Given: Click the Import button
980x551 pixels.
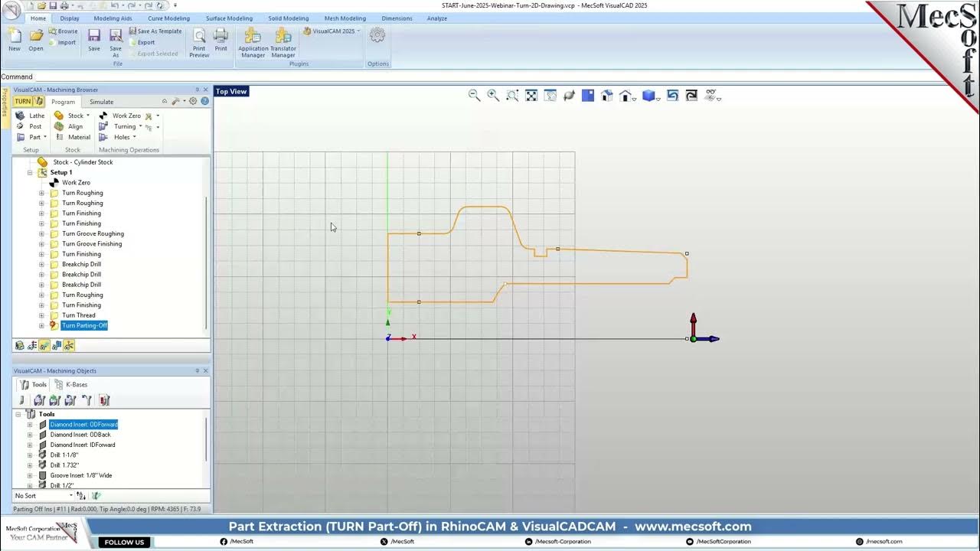Looking at the screenshot, I should [63, 42].
